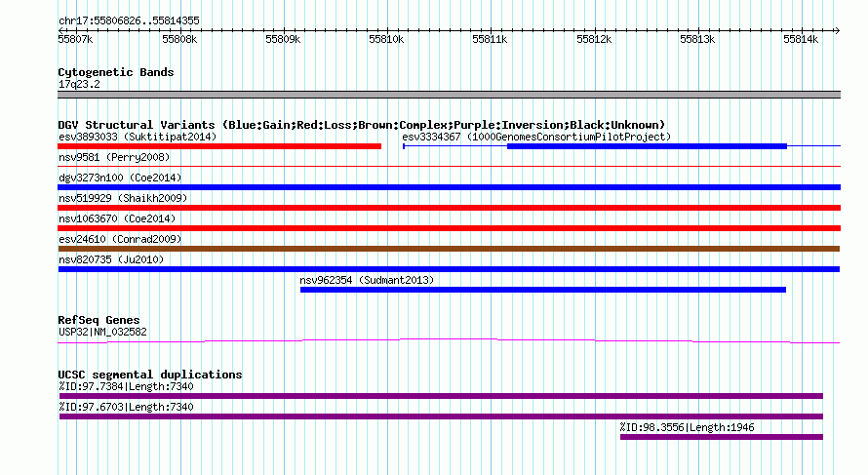Screen dimensions: 868x475
Task: Open nsv519929 (Shaikh2009) variant label
Action: [x=123, y=198]
